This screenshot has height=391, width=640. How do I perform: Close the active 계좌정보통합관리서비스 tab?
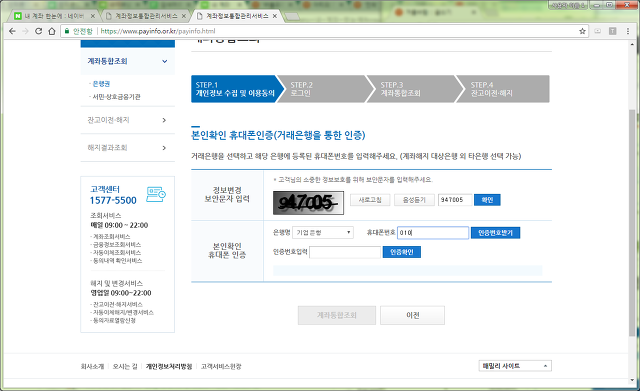coord(275,16)
